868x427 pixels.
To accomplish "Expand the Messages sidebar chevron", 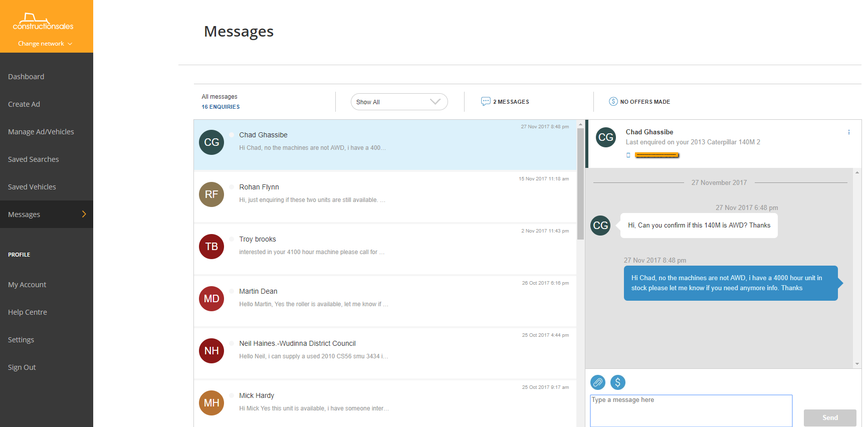I will [x=84, y=215].
